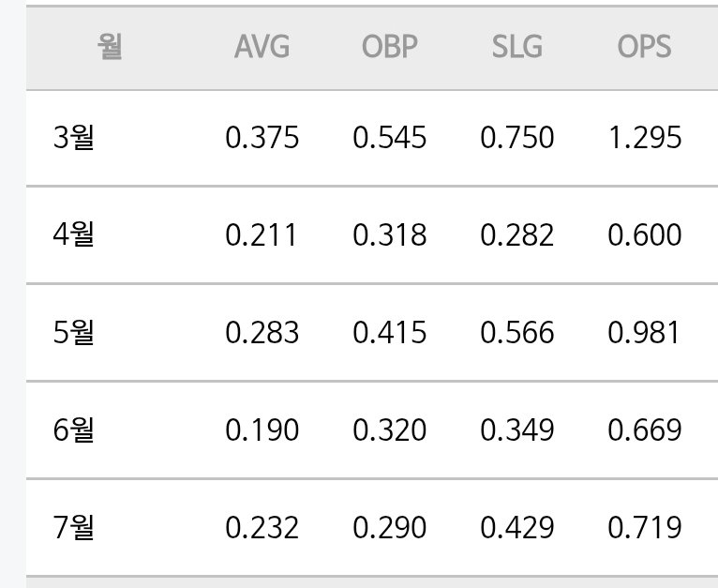Viewport: 718px width, 588px height.
Task: Click the 0.318 OBP value for 4월
Action: [x=390, y=234]
